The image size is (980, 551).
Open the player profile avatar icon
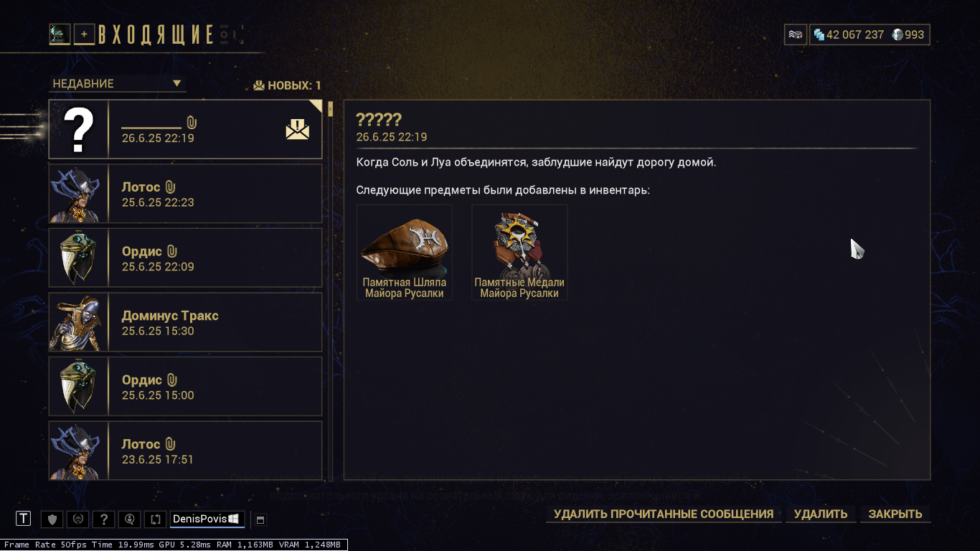pos(60,34)
